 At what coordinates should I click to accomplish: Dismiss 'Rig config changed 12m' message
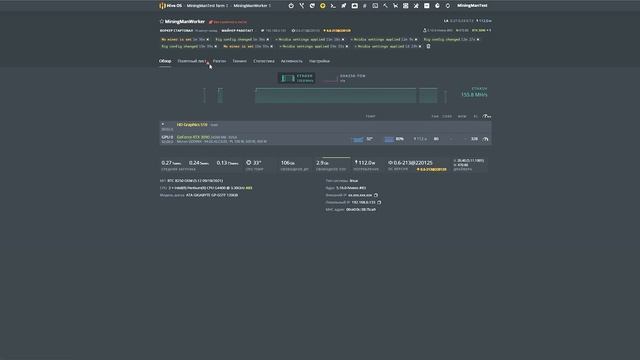point(478,40)
